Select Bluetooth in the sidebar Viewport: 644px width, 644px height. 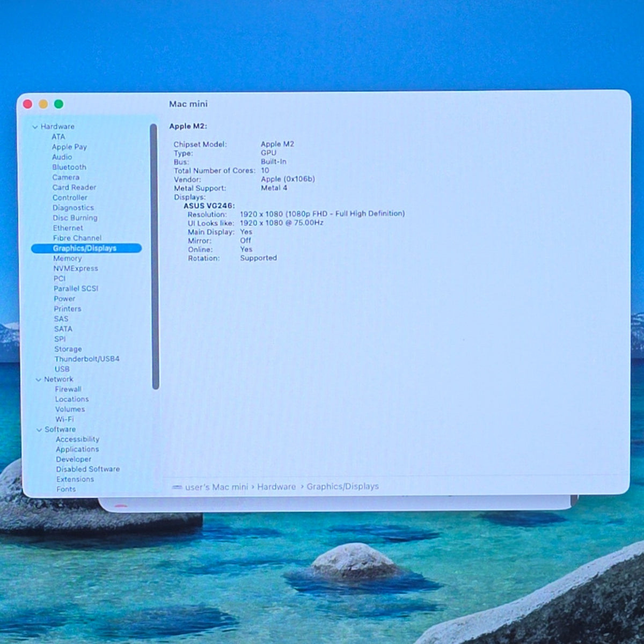(69, 167)
